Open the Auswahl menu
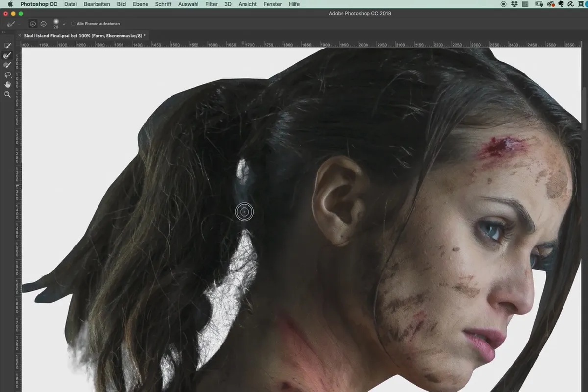 (189, 4)
